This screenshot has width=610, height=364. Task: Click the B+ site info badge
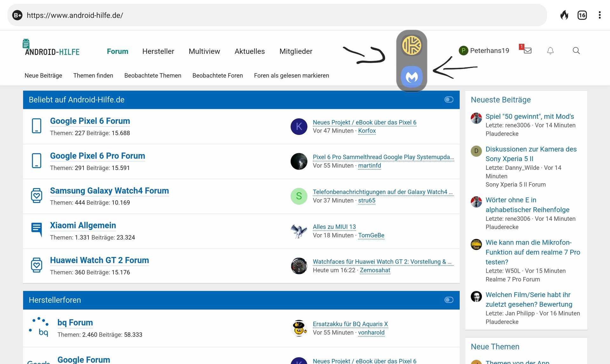[17, 15]
